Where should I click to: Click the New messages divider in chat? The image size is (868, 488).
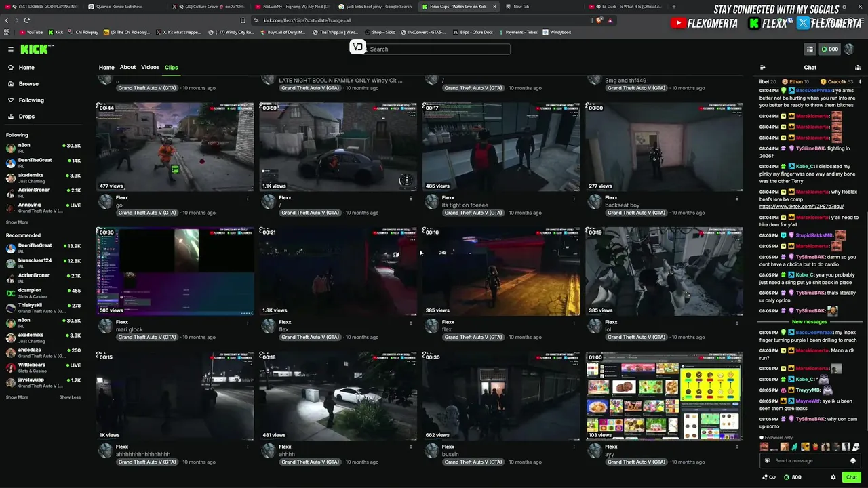pyautogui.click(x=810, y=321)
